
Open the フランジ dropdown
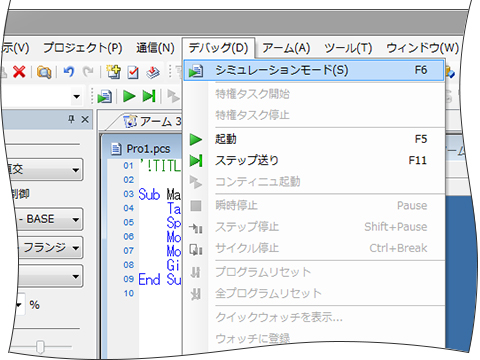point(50,248)
